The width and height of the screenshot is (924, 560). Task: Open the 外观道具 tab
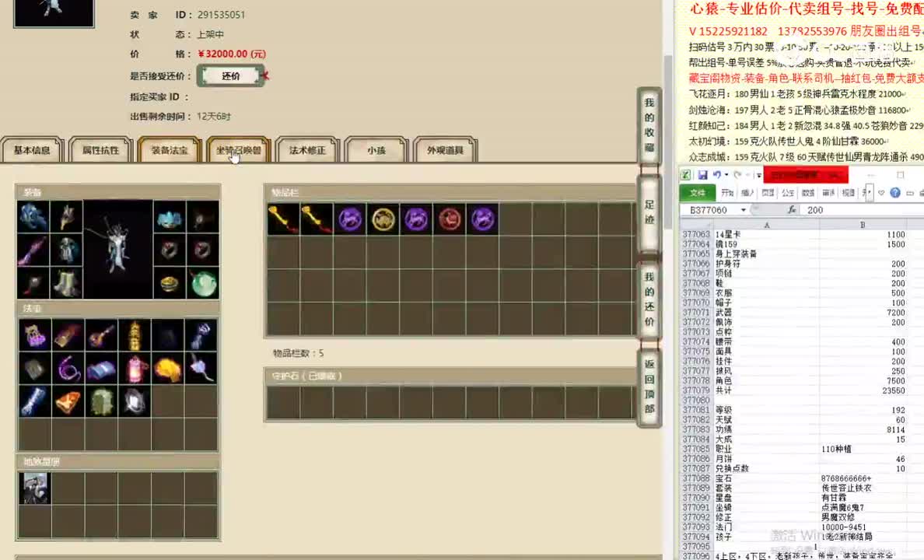tap(445, 150)
